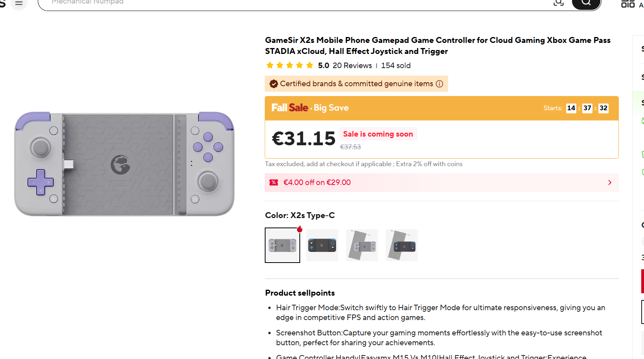This screenshot has width=644, height=359.
Task: Click the Fall Sale Big Save banner
Action: [x=310, y=108]
